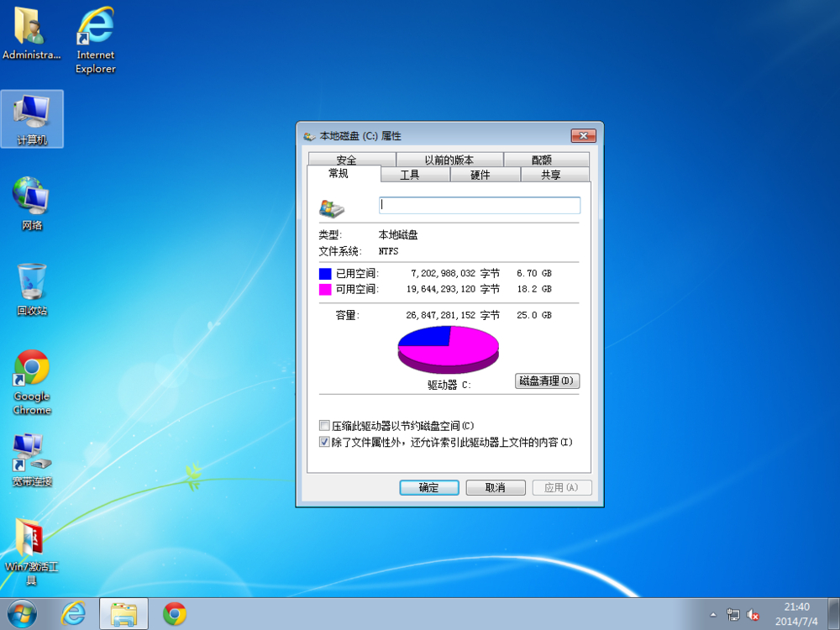Viewport: 840px width, 630px height.
Task: Show hidden tray icons arrow
Action: 713,615
